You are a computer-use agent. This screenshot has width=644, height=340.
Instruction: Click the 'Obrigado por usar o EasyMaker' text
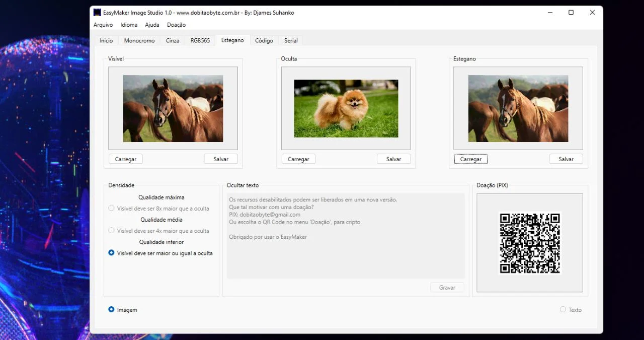click(x=268, y=237)
